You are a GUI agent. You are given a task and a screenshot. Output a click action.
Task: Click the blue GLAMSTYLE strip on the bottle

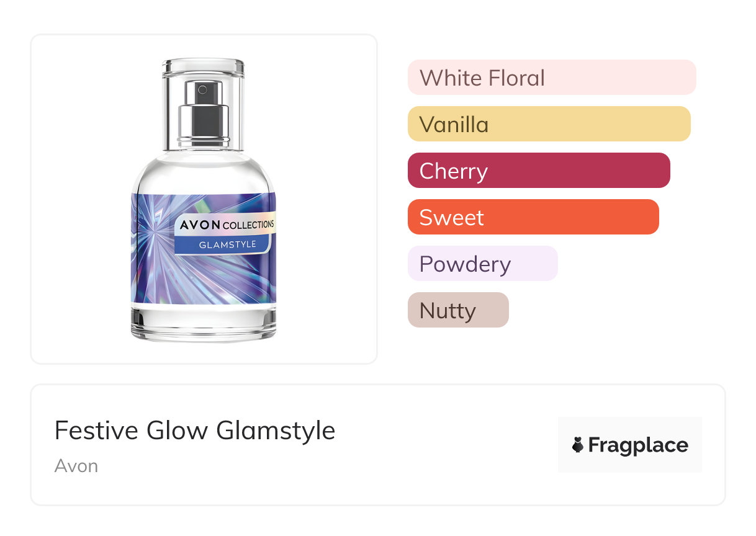(x=227, y=244)
